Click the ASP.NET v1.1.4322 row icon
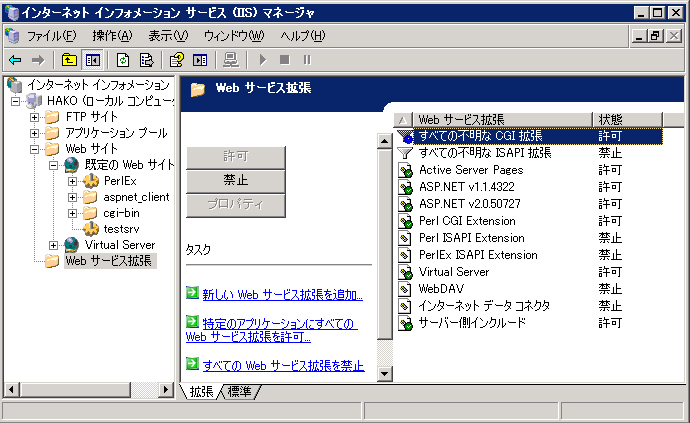The width and height of the screenshot is (690, 423). pyautogui.click(x=405, y=187)
